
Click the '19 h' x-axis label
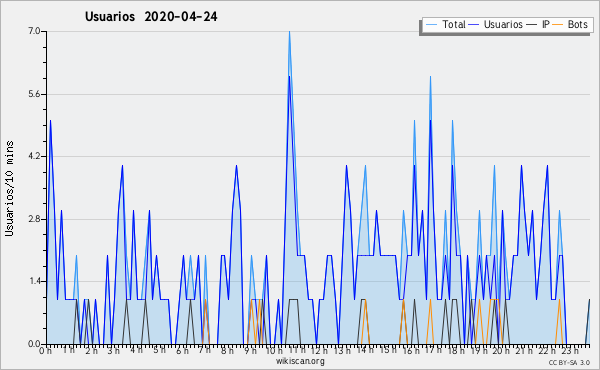[478, 351]
